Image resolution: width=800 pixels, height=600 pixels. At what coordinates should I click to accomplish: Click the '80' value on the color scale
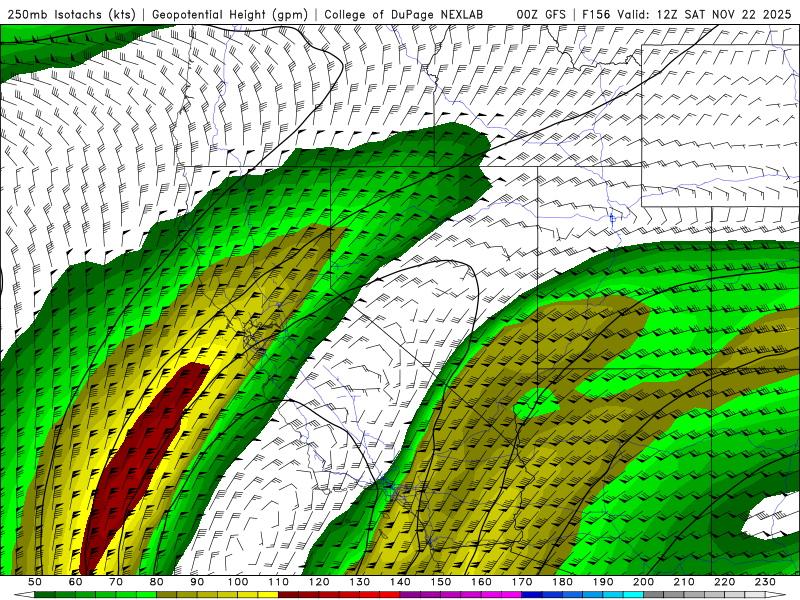click(157, 582)
